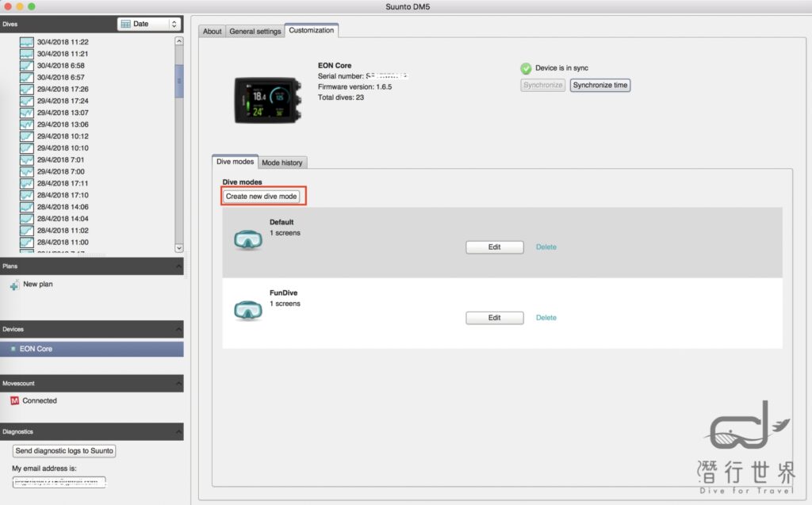Select the EON Core device in sidebar
Viewport: 812px width, 505px height.
92,349
